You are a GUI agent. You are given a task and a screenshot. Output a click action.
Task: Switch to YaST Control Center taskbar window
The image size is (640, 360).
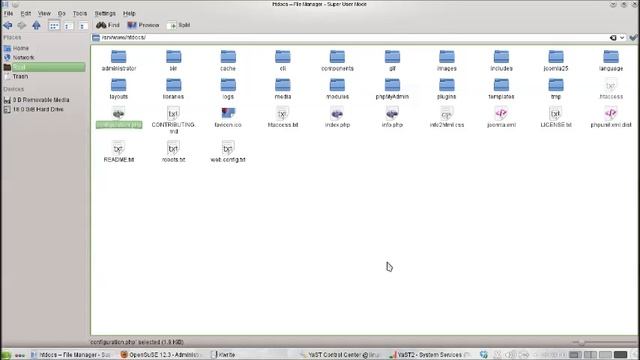(x=340, y=355)
